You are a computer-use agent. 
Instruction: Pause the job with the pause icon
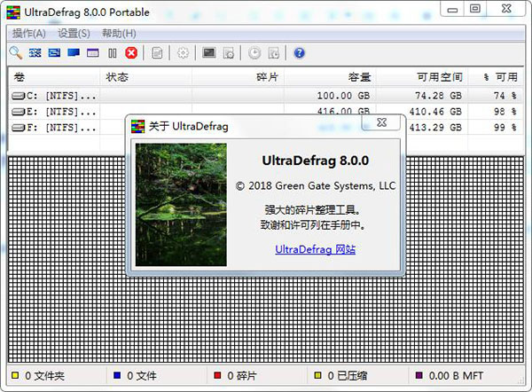tap(113, 53)
